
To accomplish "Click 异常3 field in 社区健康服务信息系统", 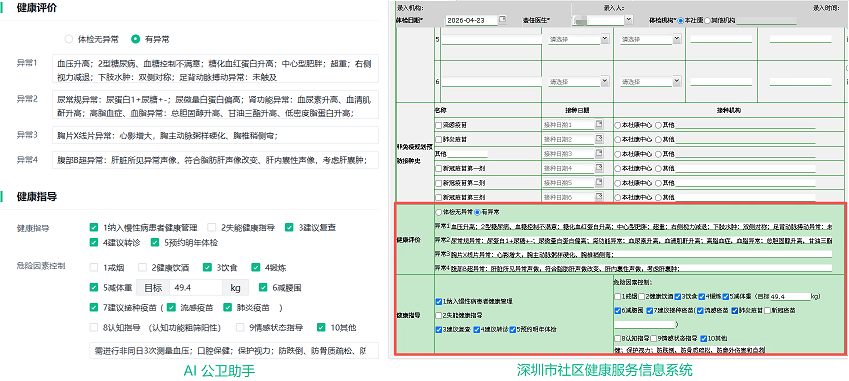I will coord(641,254).
